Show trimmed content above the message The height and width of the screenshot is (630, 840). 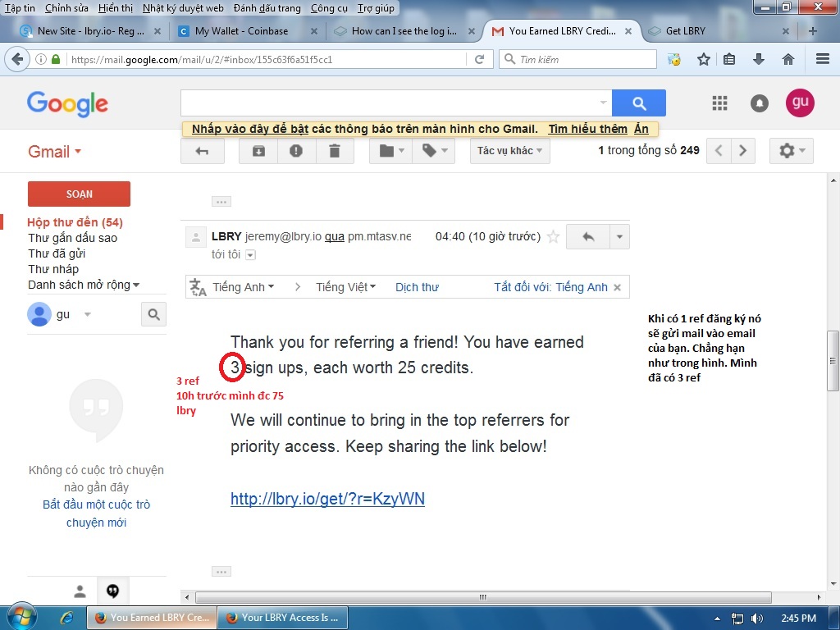(221, 202)
